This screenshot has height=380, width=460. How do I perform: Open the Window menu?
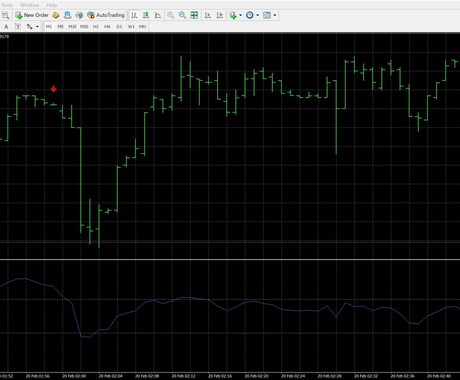(29, 5)
